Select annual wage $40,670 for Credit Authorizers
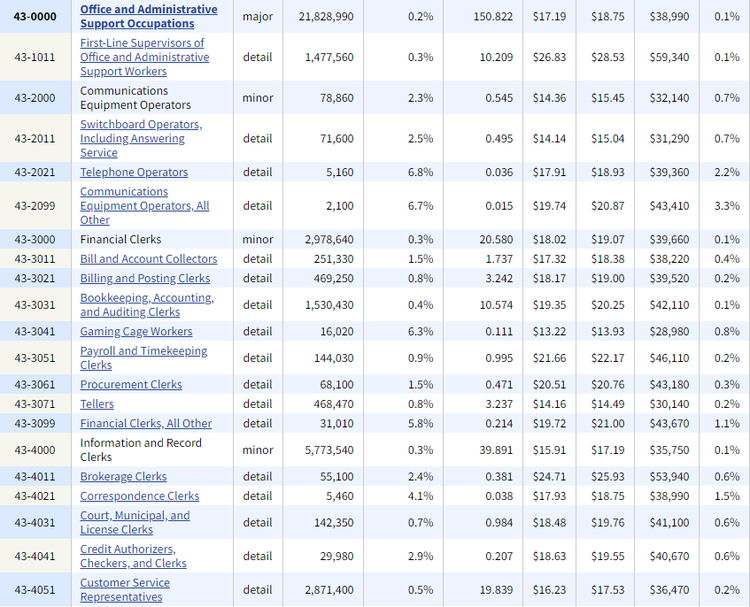Viewport: 750px width, 607px height. click(x=669, y=556)
